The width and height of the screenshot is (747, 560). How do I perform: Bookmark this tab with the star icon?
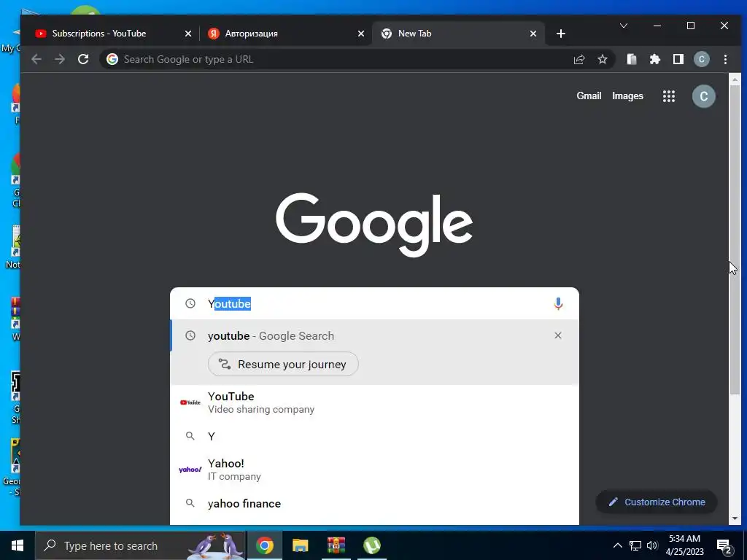click(602, 59)
